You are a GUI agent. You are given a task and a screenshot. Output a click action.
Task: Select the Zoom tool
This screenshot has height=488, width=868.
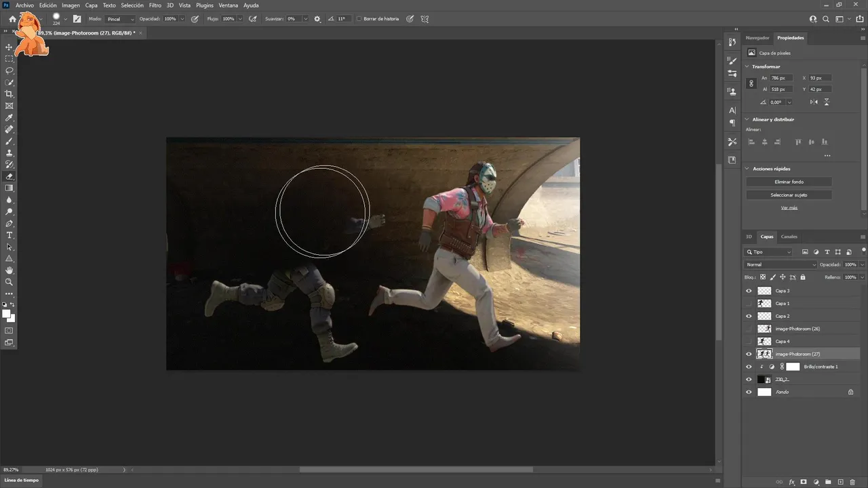(x=9, y=282)
